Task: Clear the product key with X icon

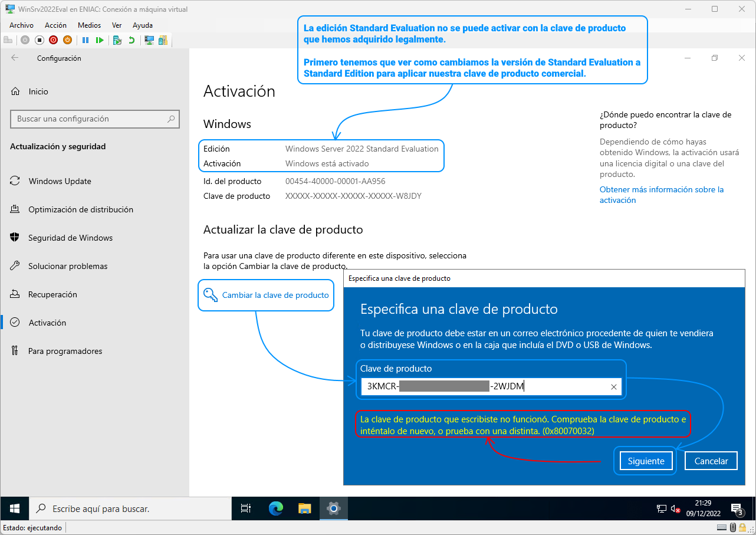Action: 613,387
